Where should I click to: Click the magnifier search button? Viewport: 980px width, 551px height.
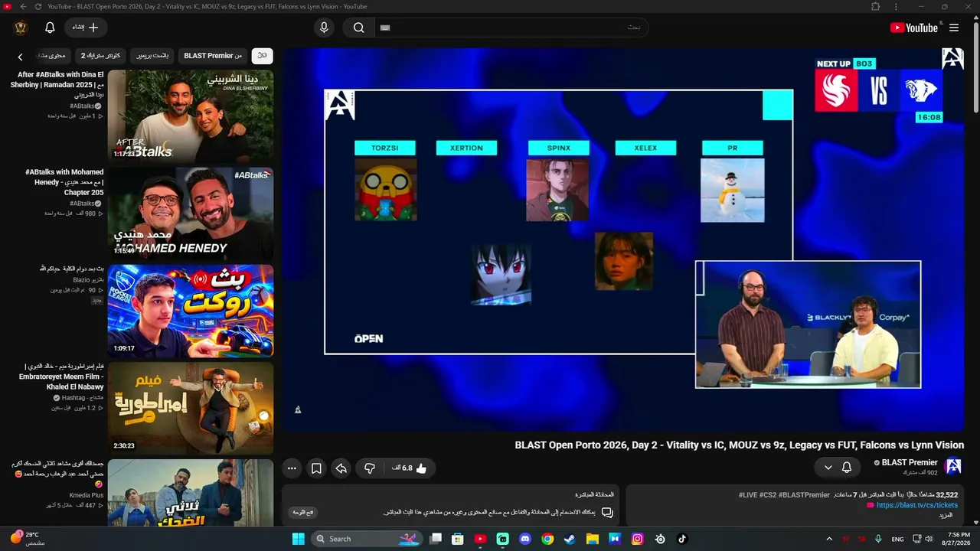[x=358, y=28]
